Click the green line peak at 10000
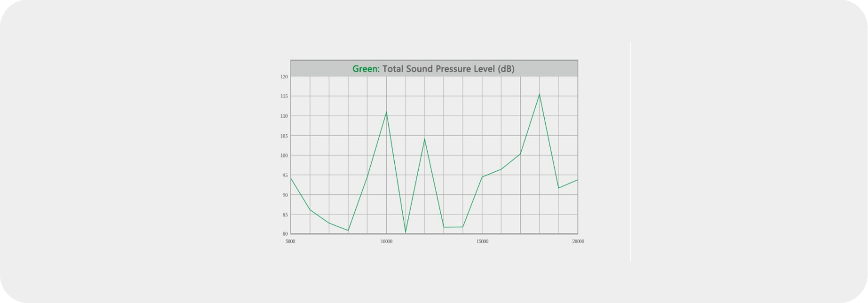The height and width of the screenshot is (303, 868). [386, 112]
